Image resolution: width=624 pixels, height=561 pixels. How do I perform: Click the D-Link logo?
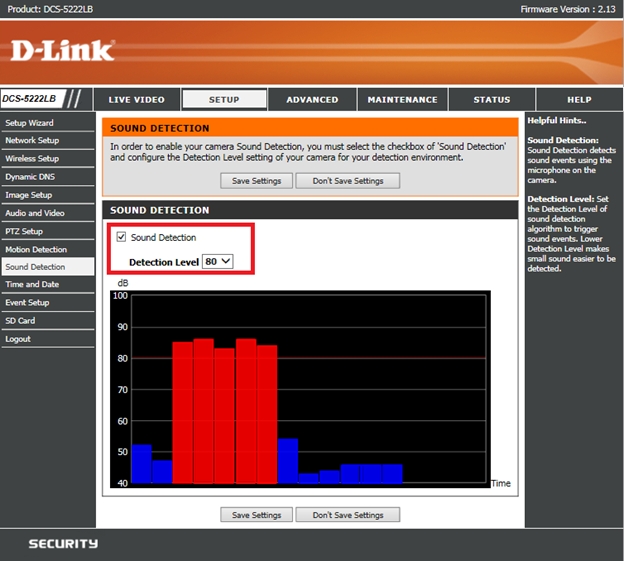pos(64,50)
